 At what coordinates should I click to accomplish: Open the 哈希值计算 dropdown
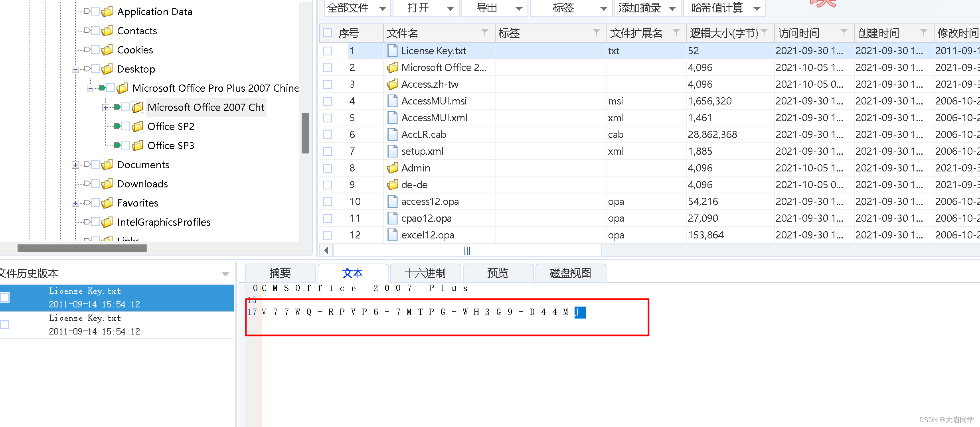757,8
